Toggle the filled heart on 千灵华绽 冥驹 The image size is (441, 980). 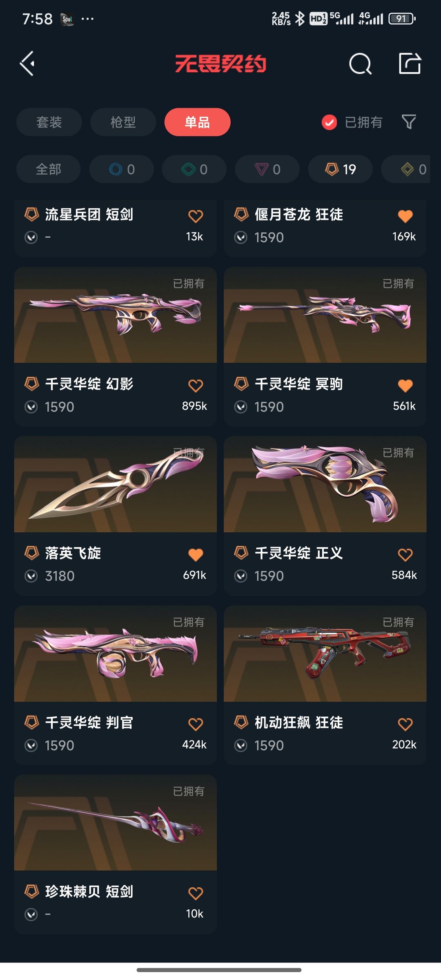[x=405, y=386]
